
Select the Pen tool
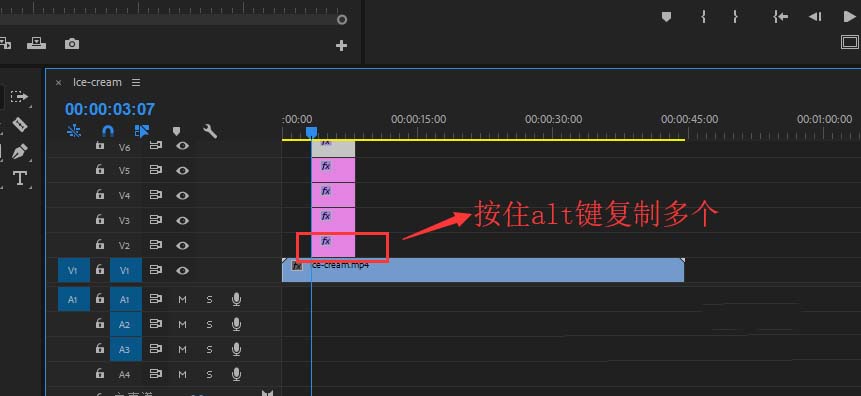(20, 152)
